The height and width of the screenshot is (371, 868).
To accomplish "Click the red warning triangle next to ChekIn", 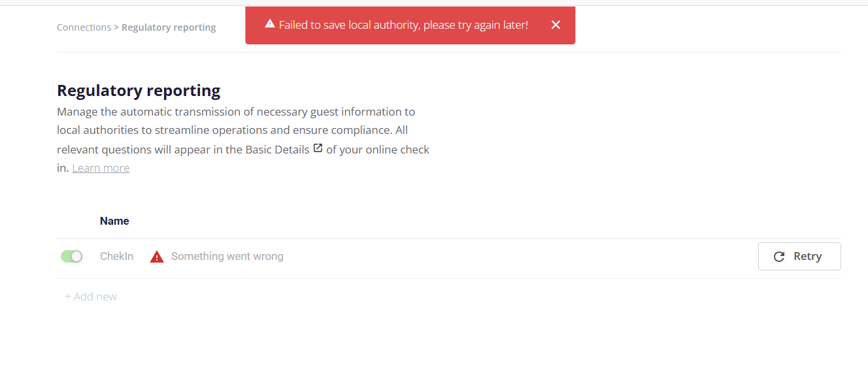I will pos(157,257).
